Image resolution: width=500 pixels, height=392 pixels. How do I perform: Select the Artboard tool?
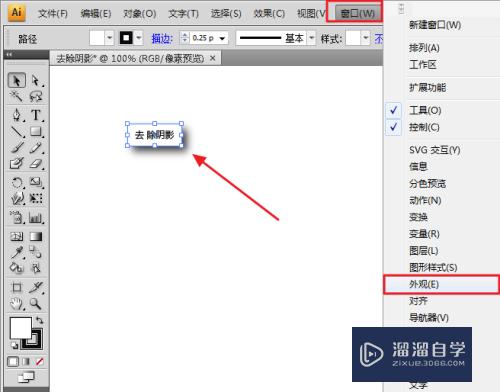[x=17, y=287]
